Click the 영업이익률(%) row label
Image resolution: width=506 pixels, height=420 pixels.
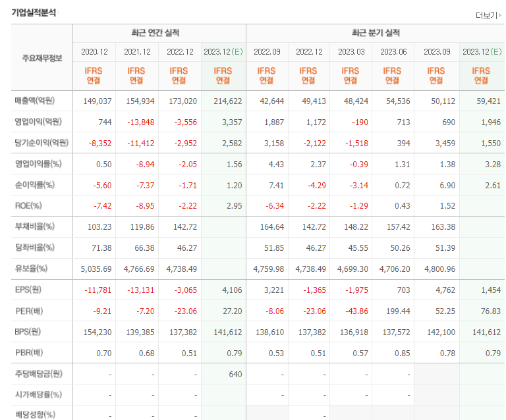(x=38, y=164)
